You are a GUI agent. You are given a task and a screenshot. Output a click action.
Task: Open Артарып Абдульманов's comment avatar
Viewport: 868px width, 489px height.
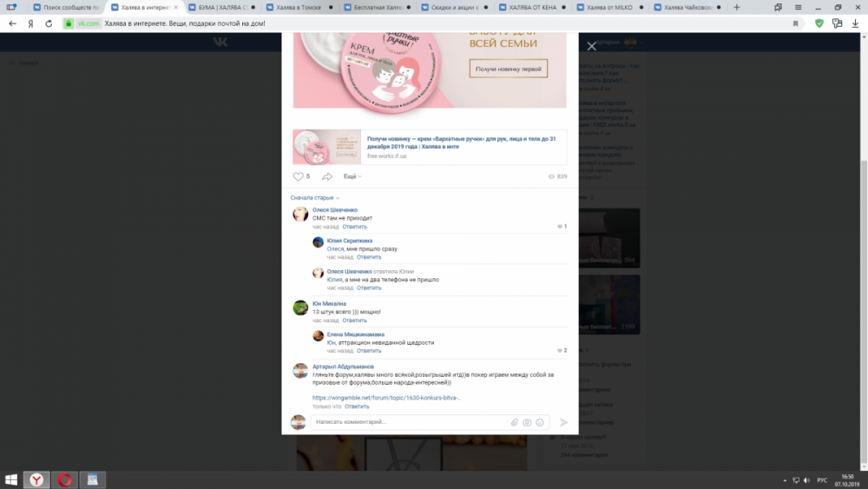(x=300, y=371)
